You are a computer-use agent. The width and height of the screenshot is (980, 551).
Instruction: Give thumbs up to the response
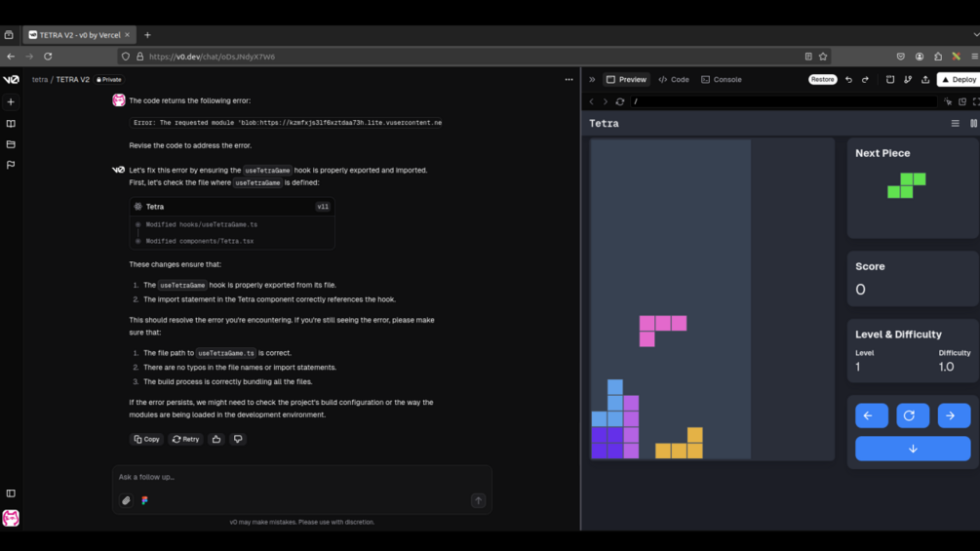(216, 439)
